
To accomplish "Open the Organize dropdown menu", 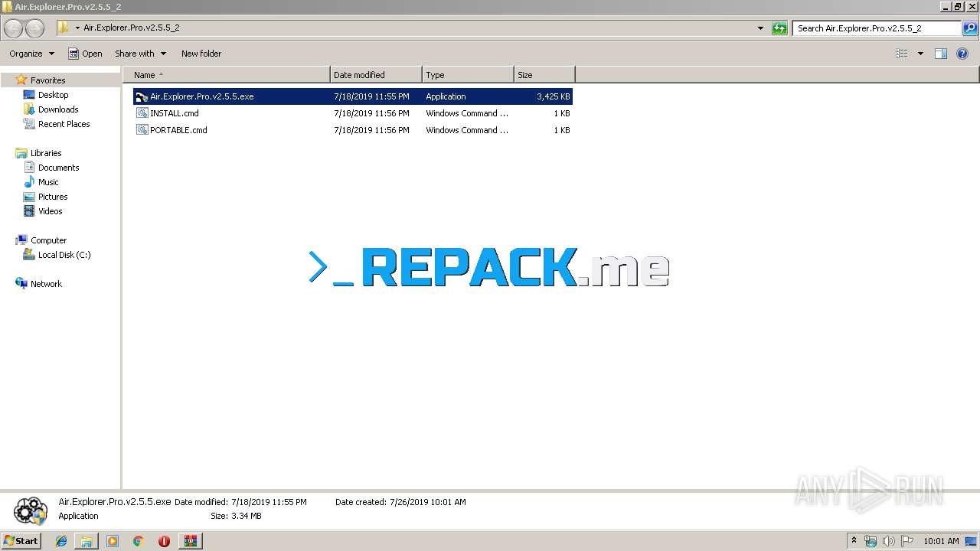I will [x=31, y=54].
